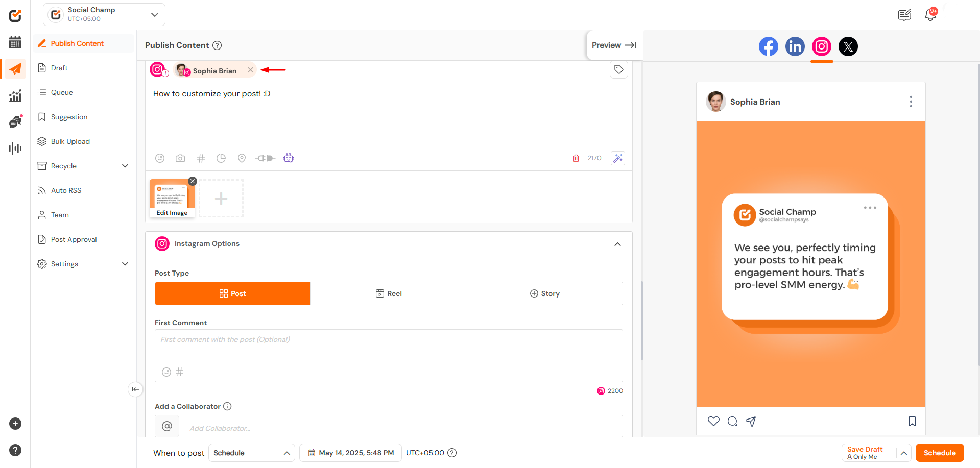Click the camera media icon

(180, 158)
